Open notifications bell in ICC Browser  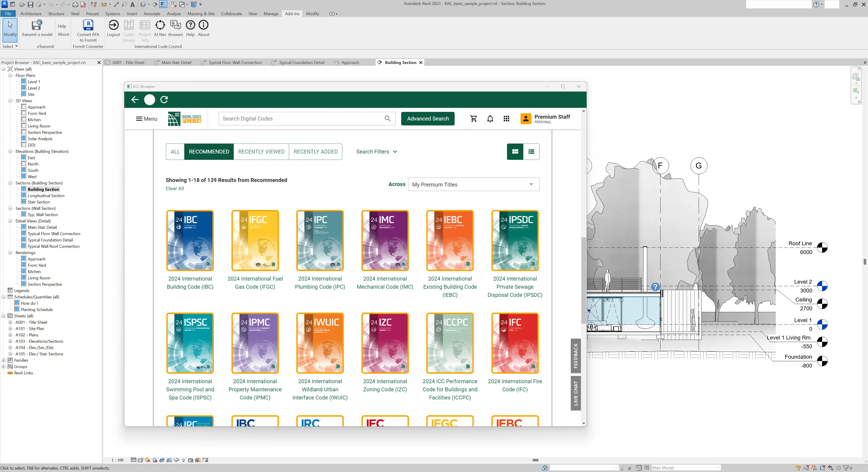(490, 119)
